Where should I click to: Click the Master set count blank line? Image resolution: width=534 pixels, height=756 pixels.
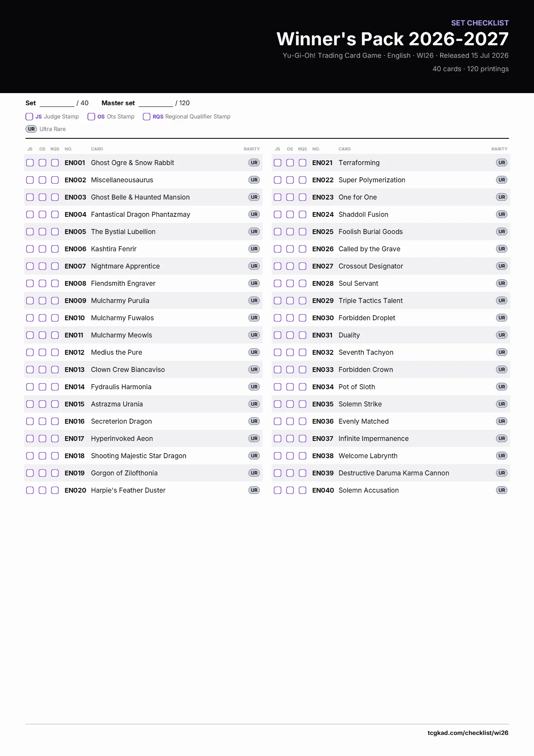(155, 103)
